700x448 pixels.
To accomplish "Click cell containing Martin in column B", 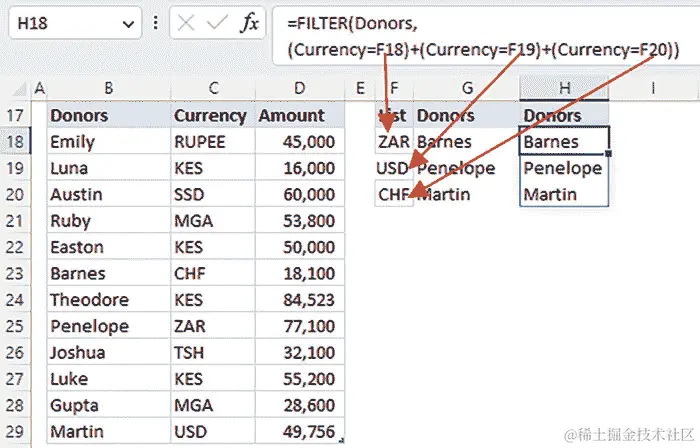I will 108,431.
